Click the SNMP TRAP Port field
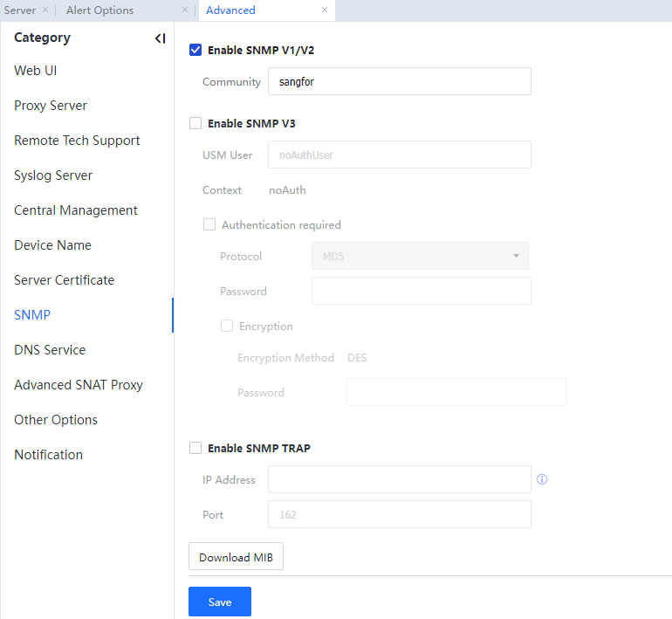The image size is (672, 619). tap(399, 515)
